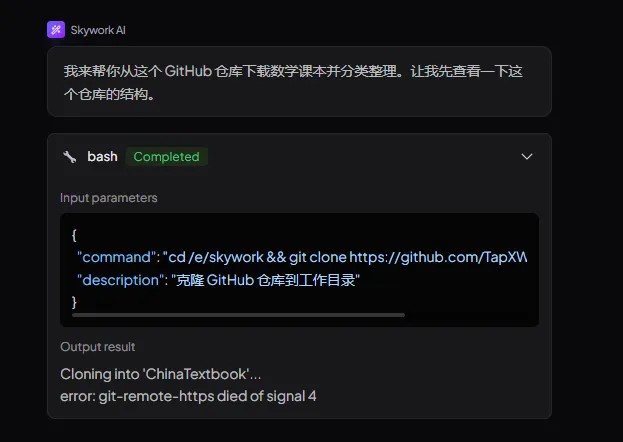
Task: Click the github.com URL in the command
Action: (x=438, y=258)
